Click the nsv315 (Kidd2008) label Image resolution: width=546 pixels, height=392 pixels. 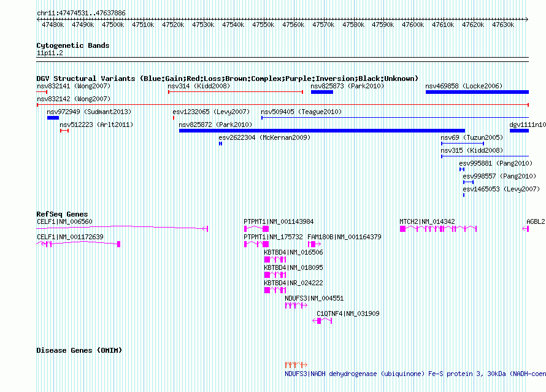(472, 150)
